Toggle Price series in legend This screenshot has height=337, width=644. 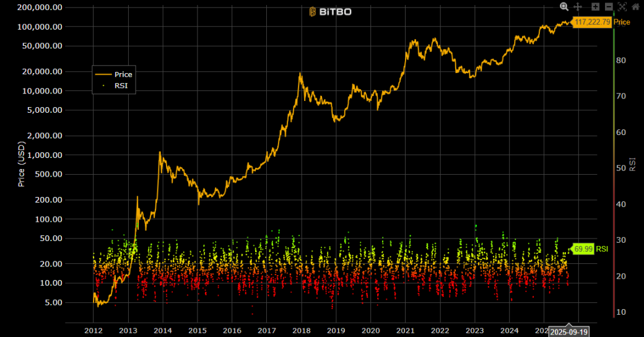point(123,74)
